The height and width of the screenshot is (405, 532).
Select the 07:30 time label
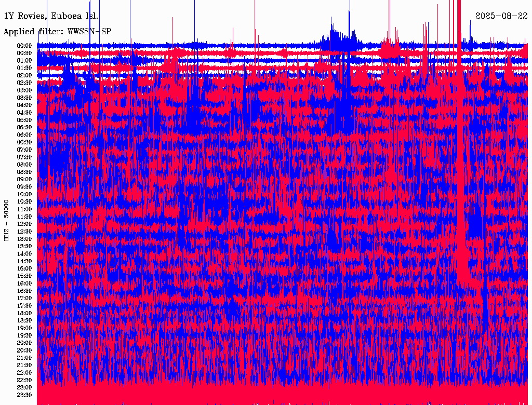[24, 157]
